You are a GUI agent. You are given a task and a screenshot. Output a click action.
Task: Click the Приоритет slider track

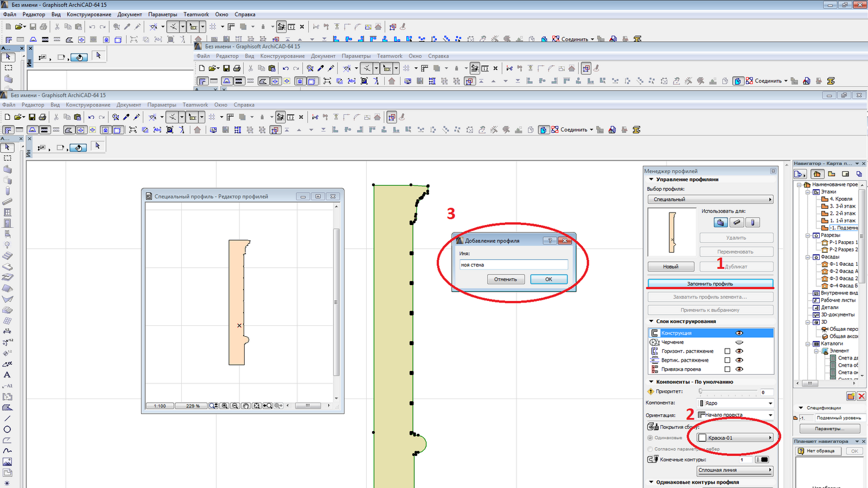coord(728,391)
